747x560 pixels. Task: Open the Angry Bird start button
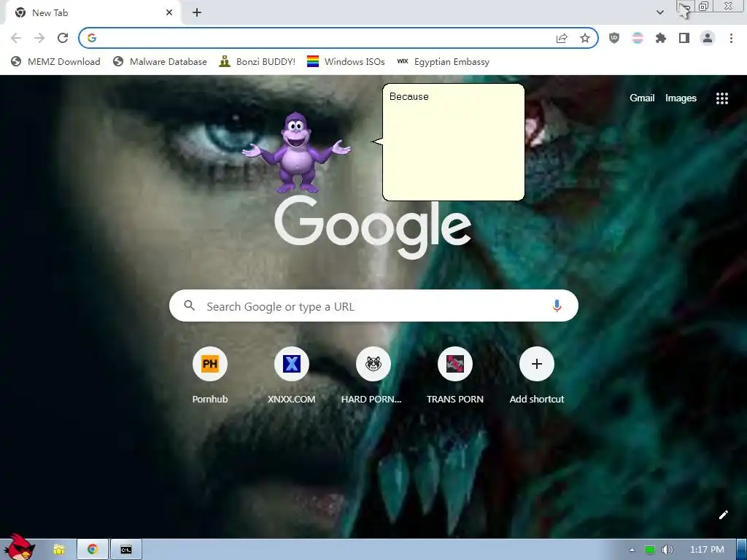pyautogui.click(x=20, y=548)
